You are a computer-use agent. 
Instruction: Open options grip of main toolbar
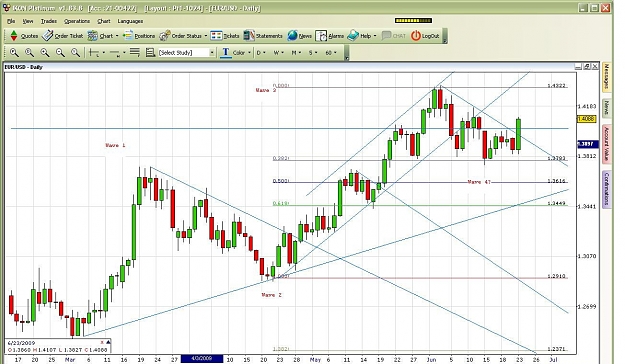tap(444, 36)
